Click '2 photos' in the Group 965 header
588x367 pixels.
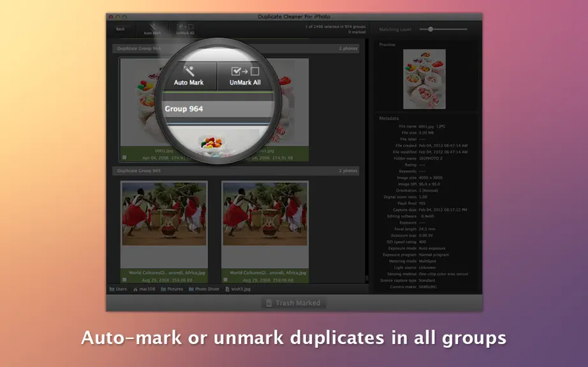[348, 171]
